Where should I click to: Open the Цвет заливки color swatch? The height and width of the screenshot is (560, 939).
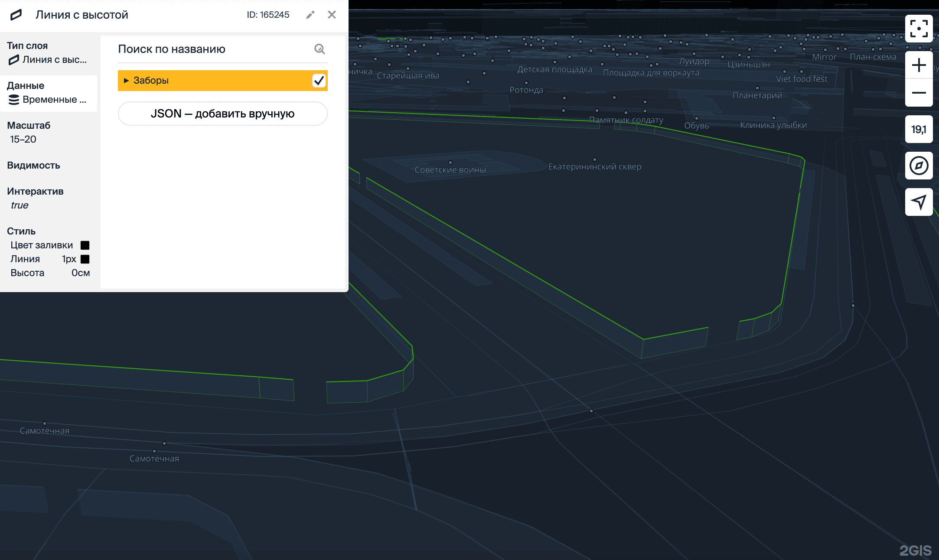click(85, 245)
